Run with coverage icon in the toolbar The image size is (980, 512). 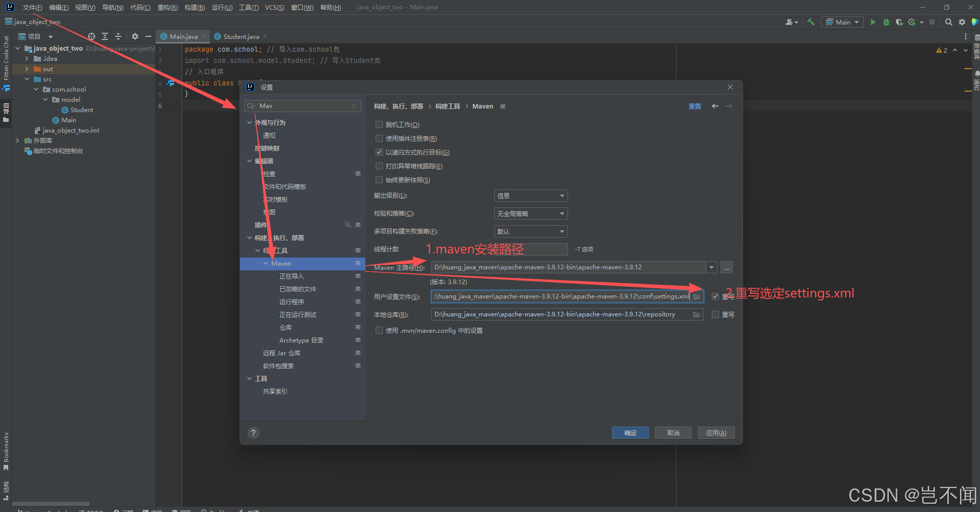(x=899, y=22)
